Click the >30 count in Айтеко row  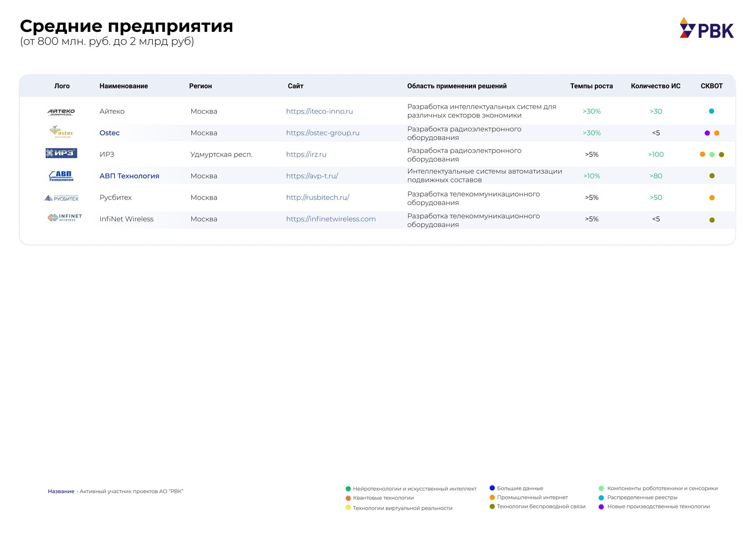tap(656, 111)
